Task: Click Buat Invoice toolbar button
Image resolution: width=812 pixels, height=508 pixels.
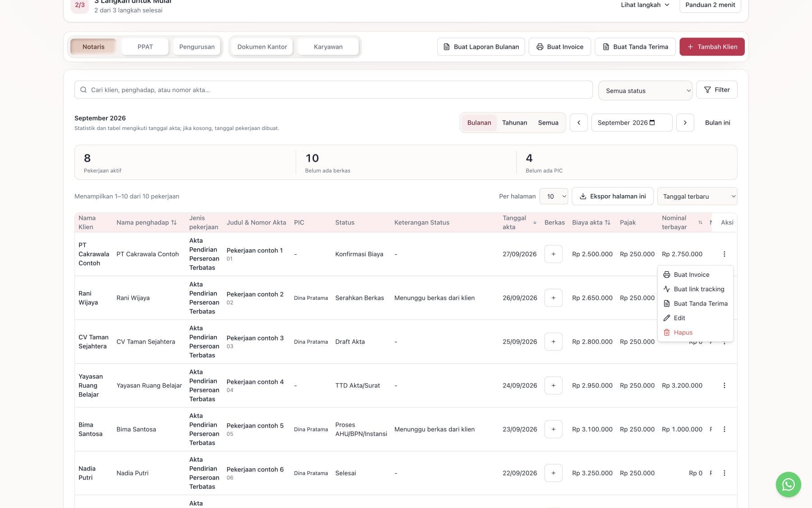Action: click(x=559, y=47)
